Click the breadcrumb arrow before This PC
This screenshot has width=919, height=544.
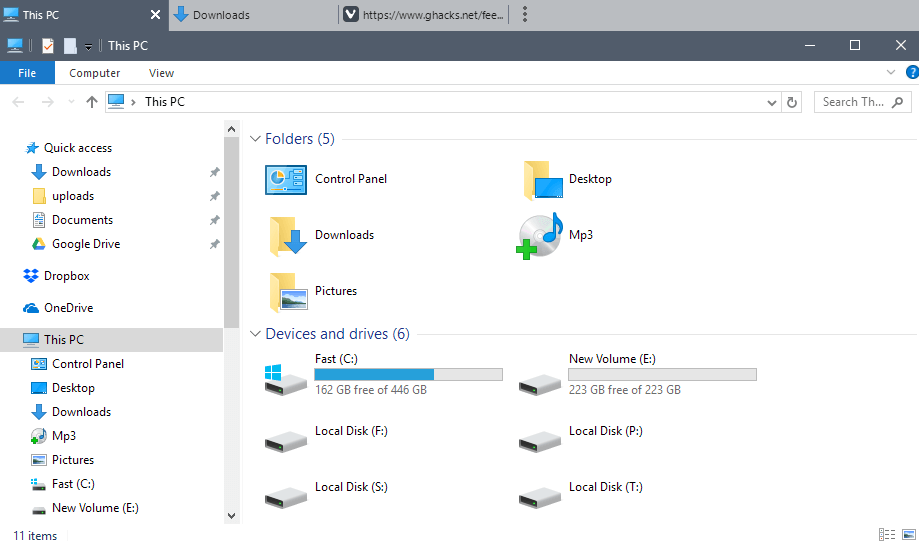click(134, 102)
